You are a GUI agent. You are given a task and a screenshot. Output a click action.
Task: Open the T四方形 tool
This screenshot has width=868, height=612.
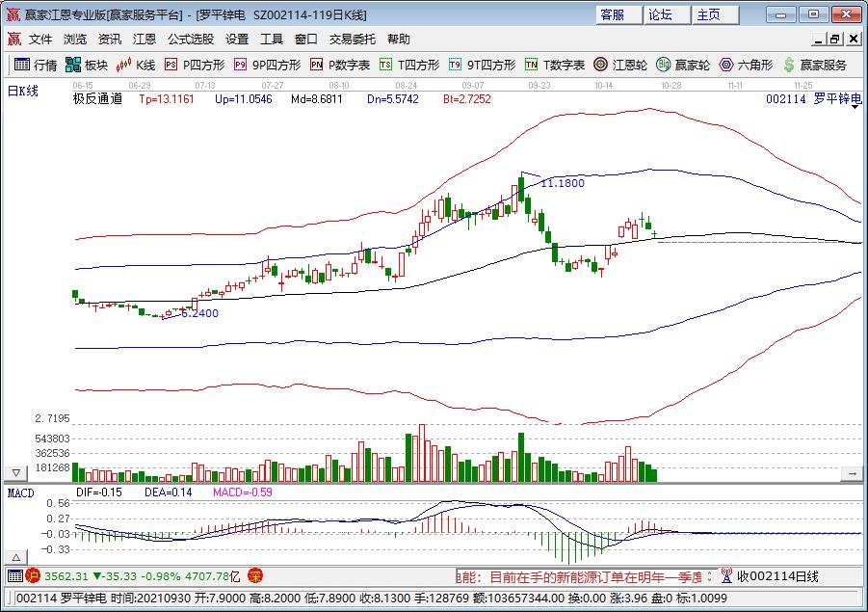(x=409, y=65)
